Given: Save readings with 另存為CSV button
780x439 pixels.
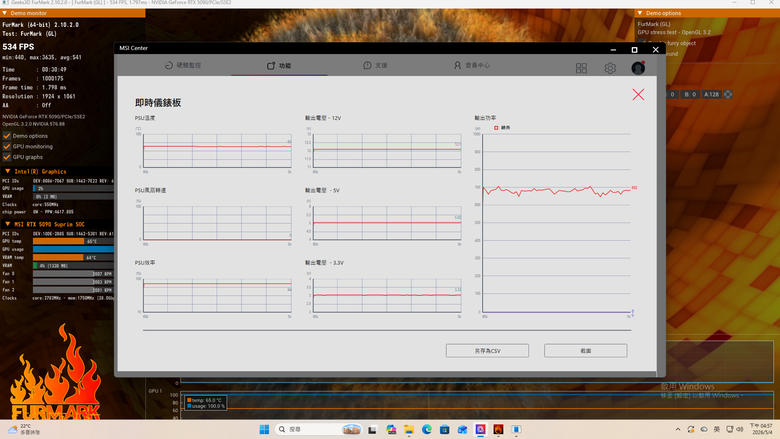Looking at the screenshot, I should [487, 351].
